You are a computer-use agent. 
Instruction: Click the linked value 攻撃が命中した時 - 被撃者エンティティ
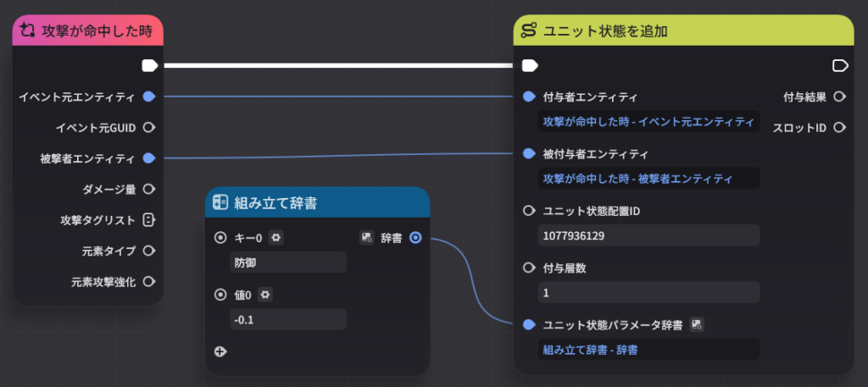pyautogui.click(x=648, y=179)
